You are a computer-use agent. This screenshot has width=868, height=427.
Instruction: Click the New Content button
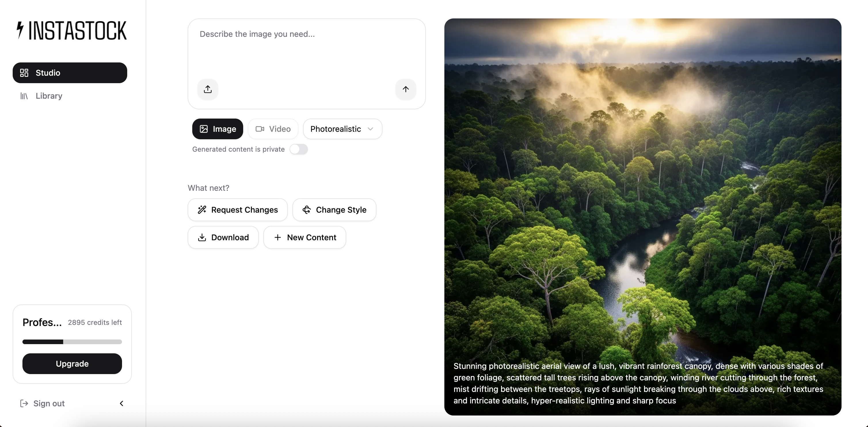pos(304,237)
